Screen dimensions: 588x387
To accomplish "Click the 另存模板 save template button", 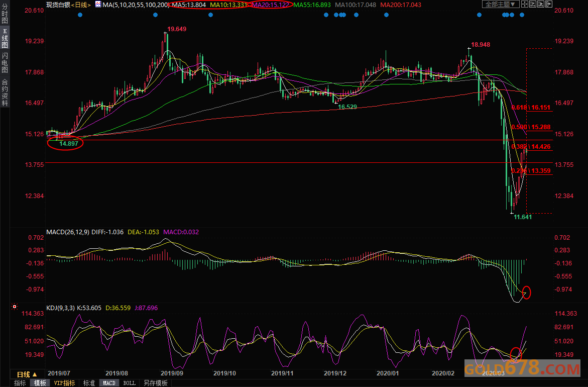I will (155, 383).
